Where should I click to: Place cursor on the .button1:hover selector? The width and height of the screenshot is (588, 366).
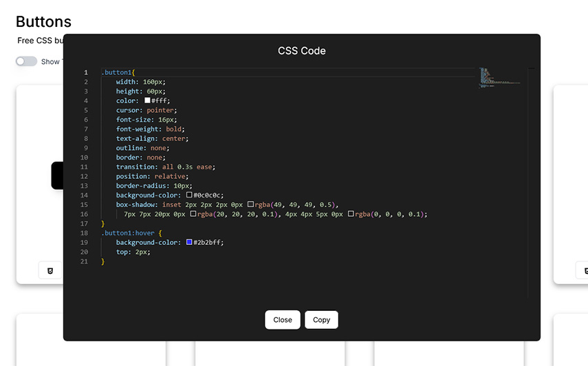pos(128,233)
